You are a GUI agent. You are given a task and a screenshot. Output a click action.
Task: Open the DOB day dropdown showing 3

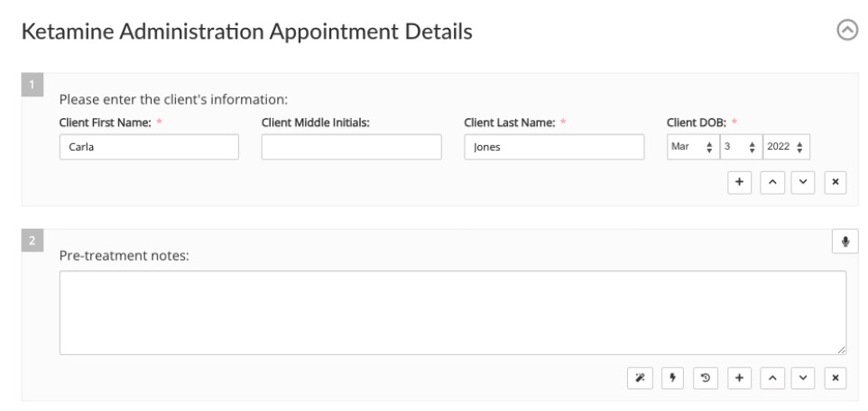[742, 147]
